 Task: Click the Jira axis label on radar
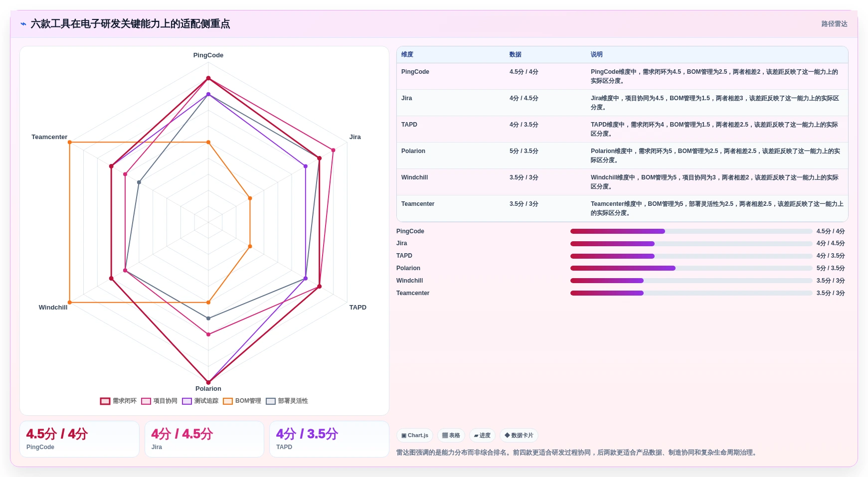pyautogui.click(x=355, y=137)
